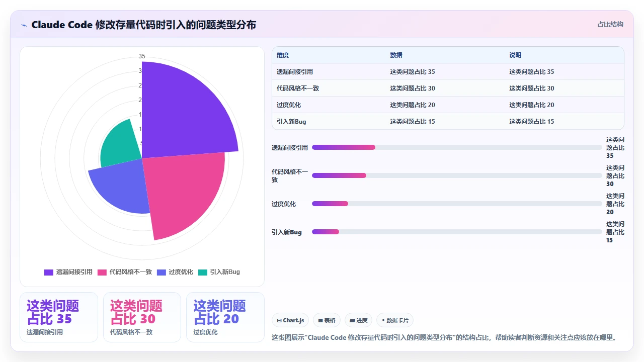Click the 进度 chip

(x=358, y=320)
